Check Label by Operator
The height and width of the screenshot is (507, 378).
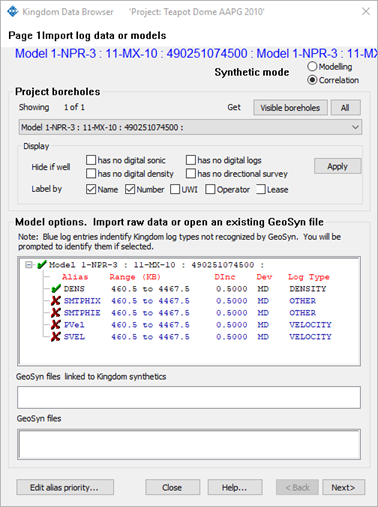pos(210,189)
